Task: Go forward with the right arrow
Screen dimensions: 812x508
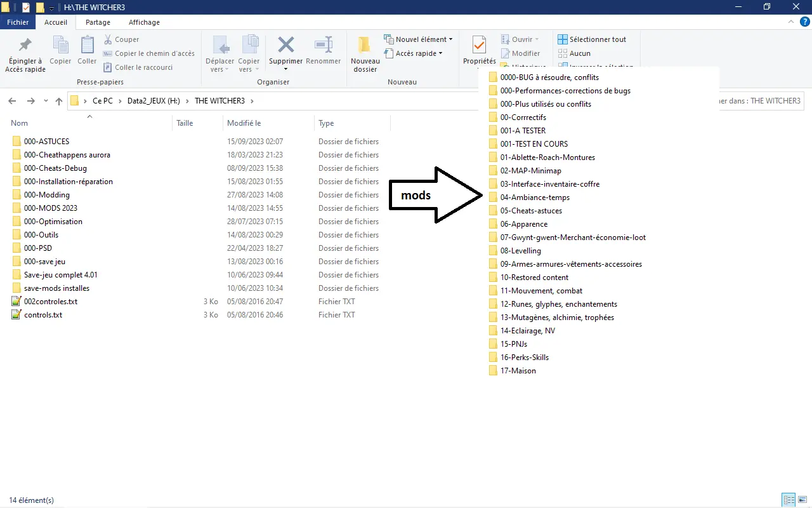Action: point(30,101)
